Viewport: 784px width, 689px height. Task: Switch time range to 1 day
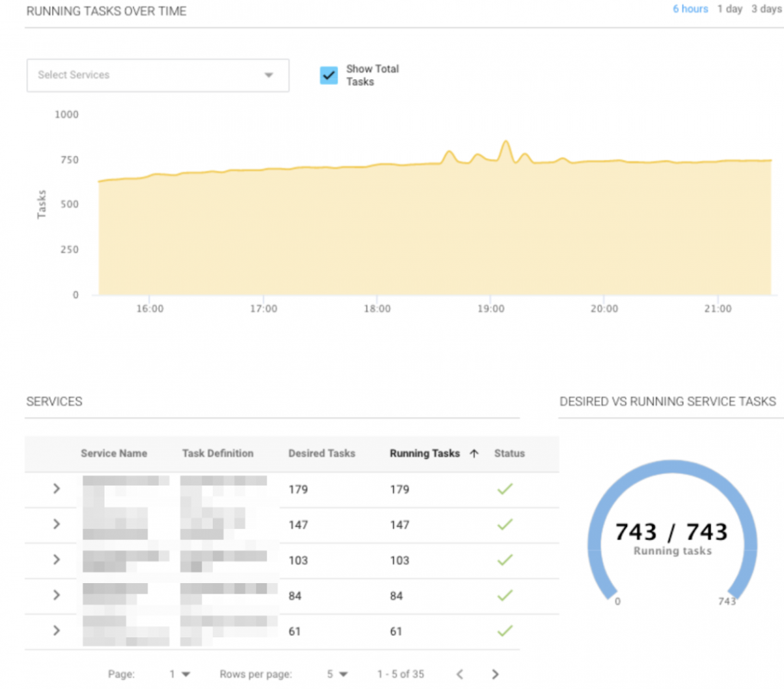[x=729, y=9]
